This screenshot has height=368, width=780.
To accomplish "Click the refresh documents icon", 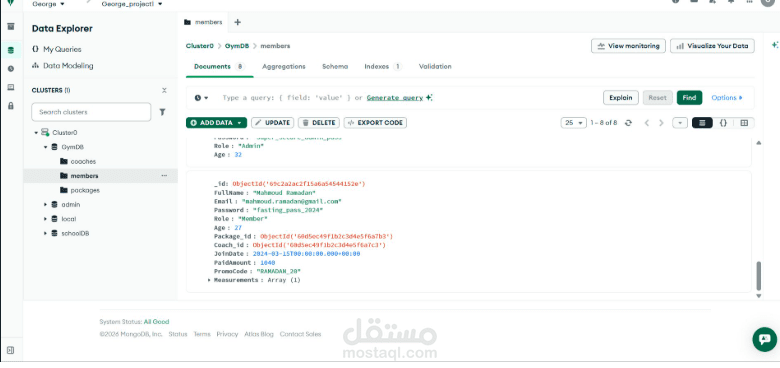I will 628,123.
